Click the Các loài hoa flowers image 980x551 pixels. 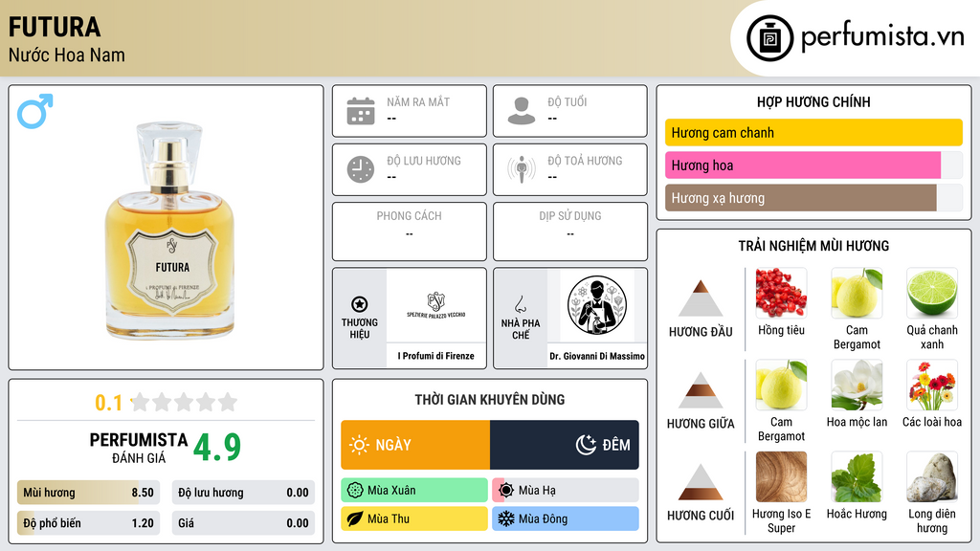click(x=932, y=385)
